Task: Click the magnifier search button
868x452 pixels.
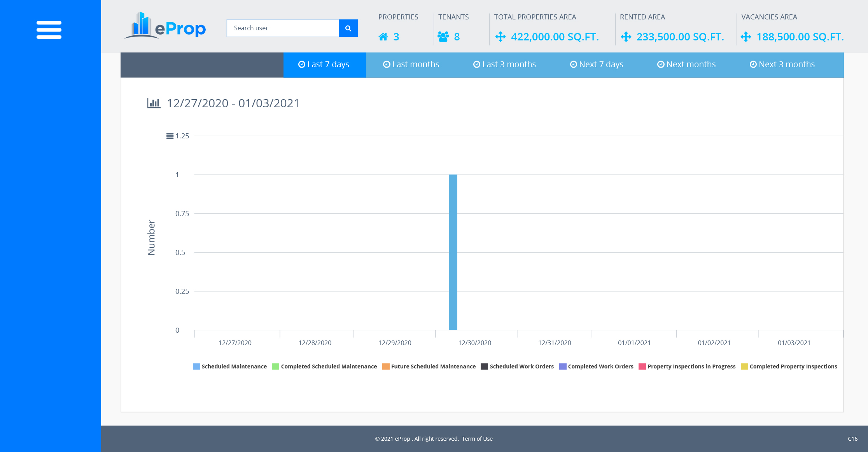Action: [348, 28]
